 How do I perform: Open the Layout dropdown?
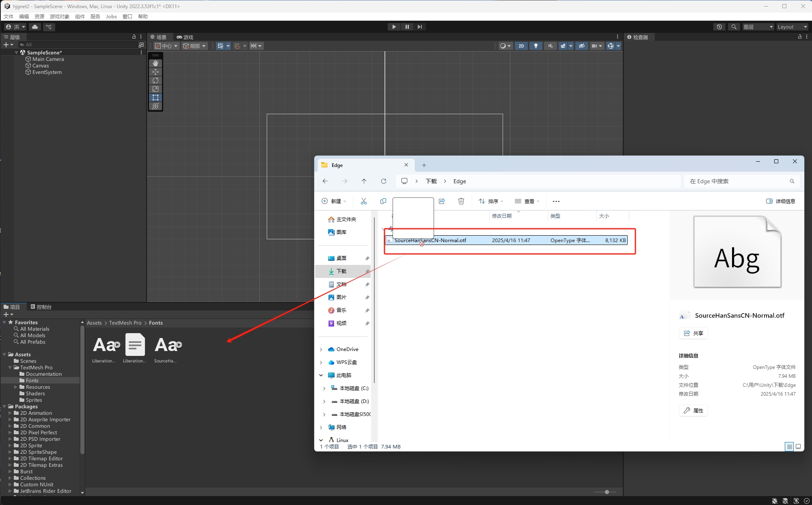tap(792, 27)
